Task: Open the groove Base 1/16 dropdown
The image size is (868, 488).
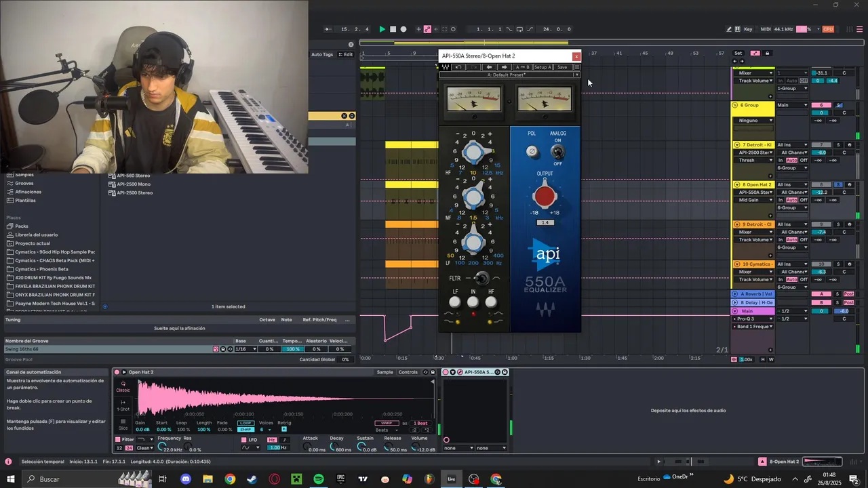Action: click(x=245, y=349)
